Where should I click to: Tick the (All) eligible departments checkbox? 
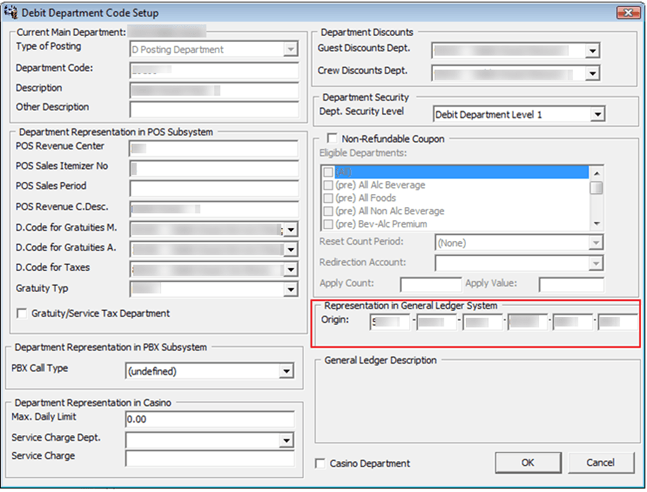point(328,172)
